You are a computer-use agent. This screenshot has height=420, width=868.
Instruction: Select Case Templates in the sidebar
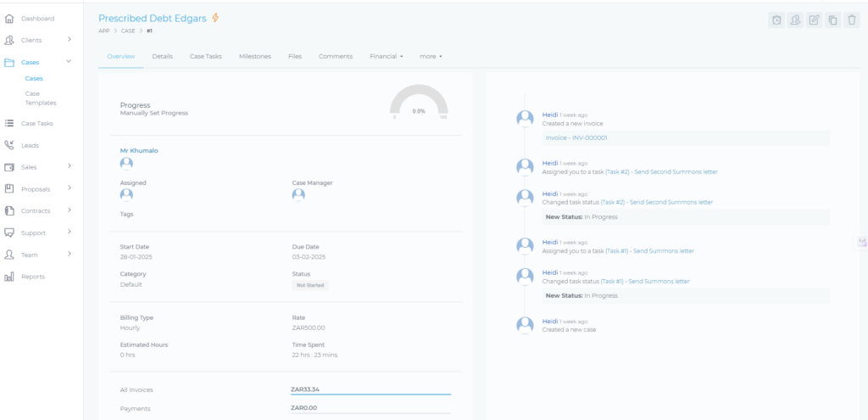point(41,98)
